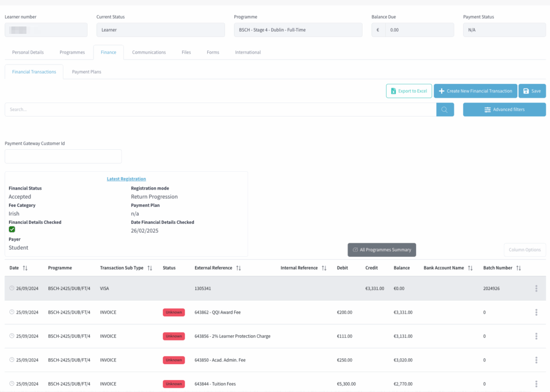The width and height of the screenshot is (550, 392).
Task: Click balance value €3,131.00
Action: (x=403, y=336)
